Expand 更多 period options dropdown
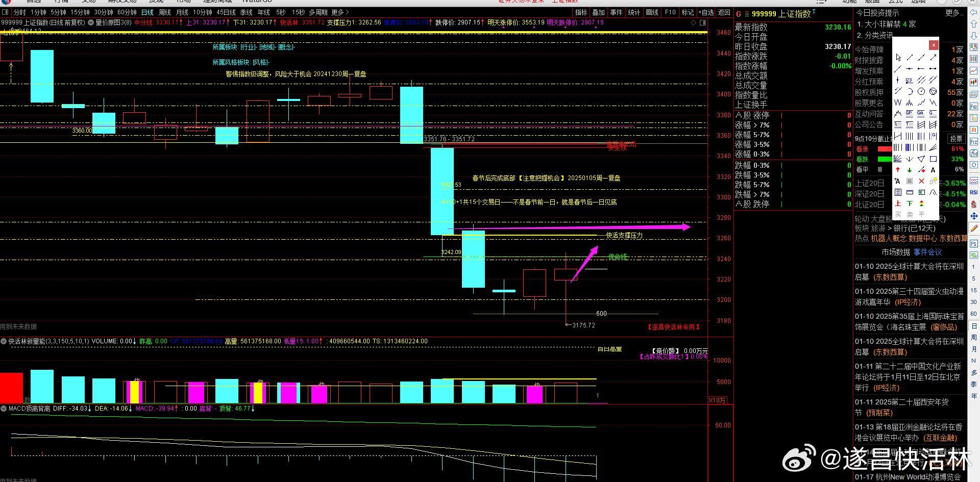The image size is (980, 482). pyautogui.click(x=340, y=12)
